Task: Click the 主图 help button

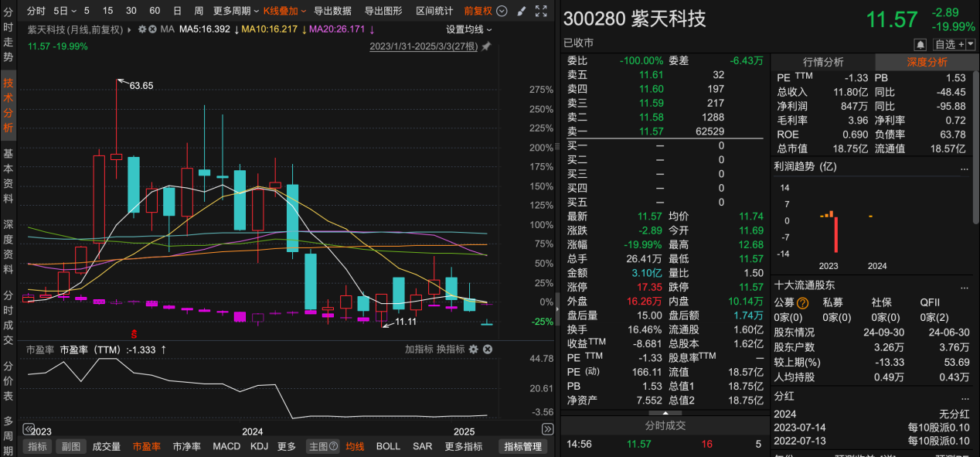Action: coord(322,446)
